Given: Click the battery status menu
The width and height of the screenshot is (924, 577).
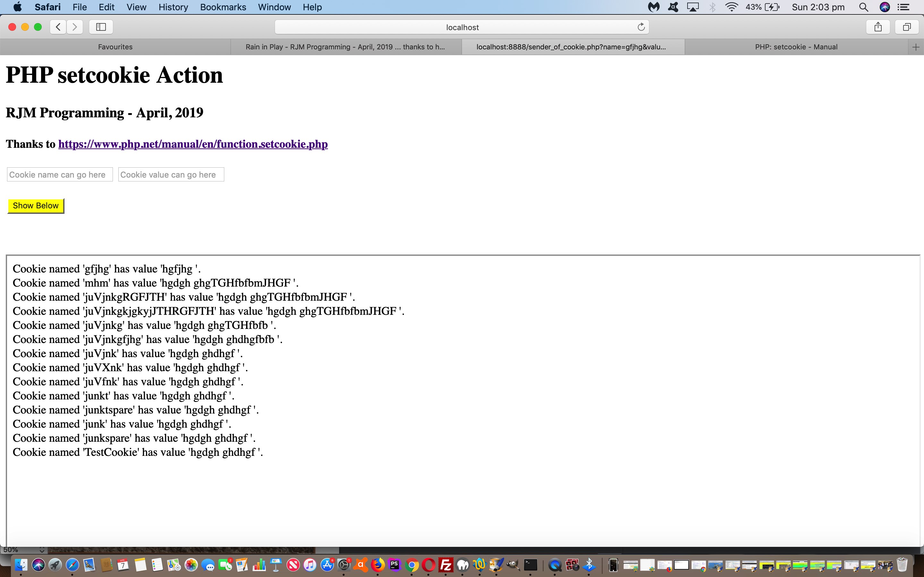Looking at the screenshot, I should coord(772,7).
